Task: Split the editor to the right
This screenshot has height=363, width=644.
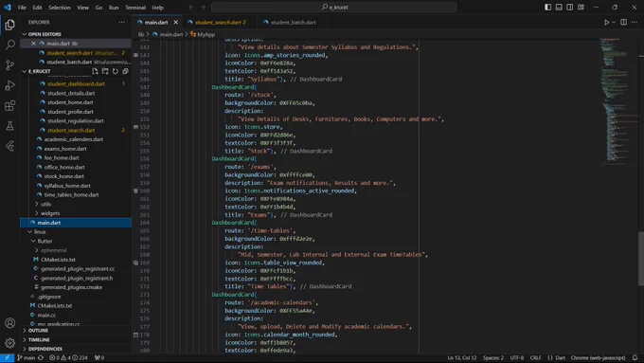Action: pyautogui.click(x=623, y=22)
